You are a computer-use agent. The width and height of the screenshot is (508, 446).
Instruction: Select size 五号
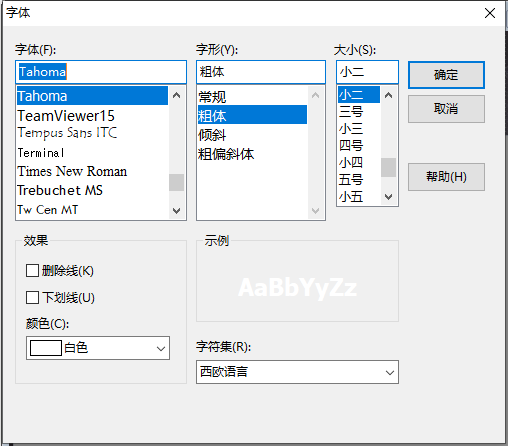click(359, 180)
